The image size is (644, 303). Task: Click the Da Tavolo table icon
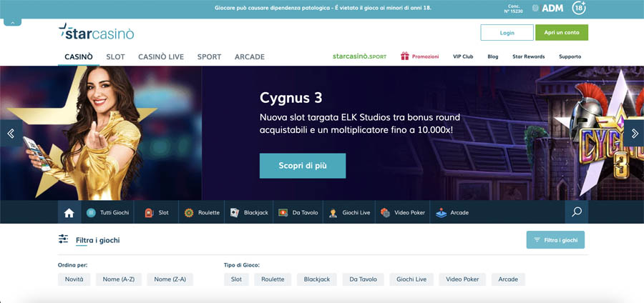(283, 213)
